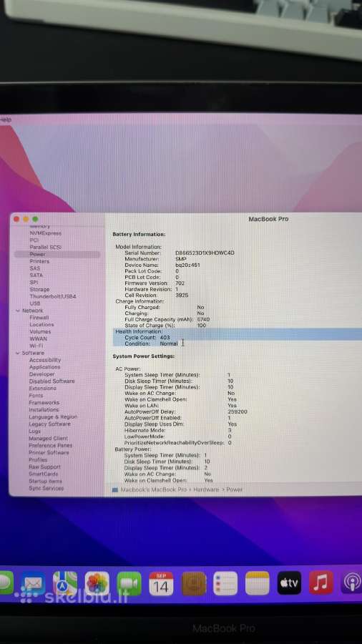Select SmartCards in the sidebar
This screenshot has height=644, width=362.
pyautogui.click(x=44, y=474)
